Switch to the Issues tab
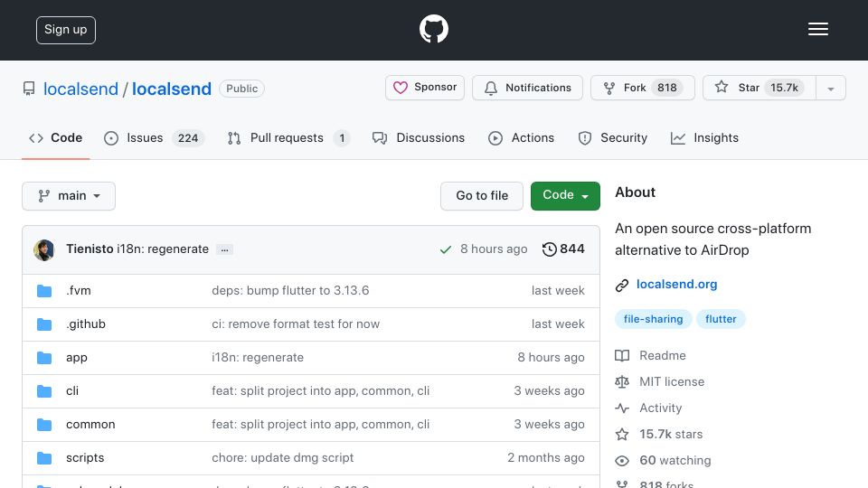Screen dimensions: 868x488 pyautogui.click(x=154, y=137)
